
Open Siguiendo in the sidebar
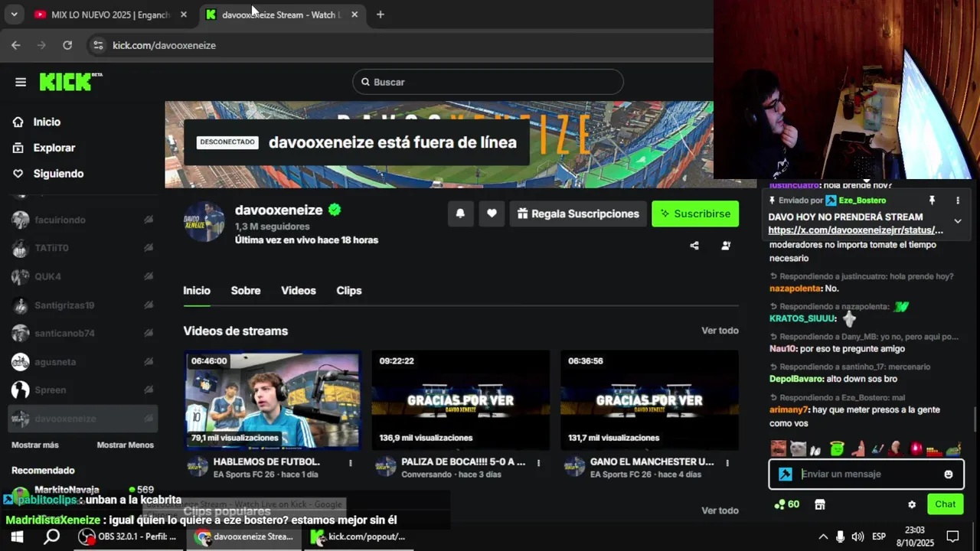click(58, 174)
